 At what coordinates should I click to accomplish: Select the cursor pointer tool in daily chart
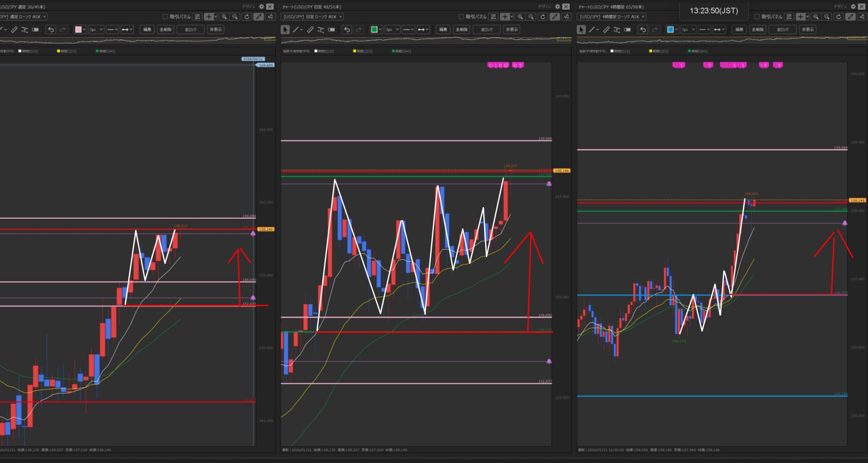coord(285,30)
